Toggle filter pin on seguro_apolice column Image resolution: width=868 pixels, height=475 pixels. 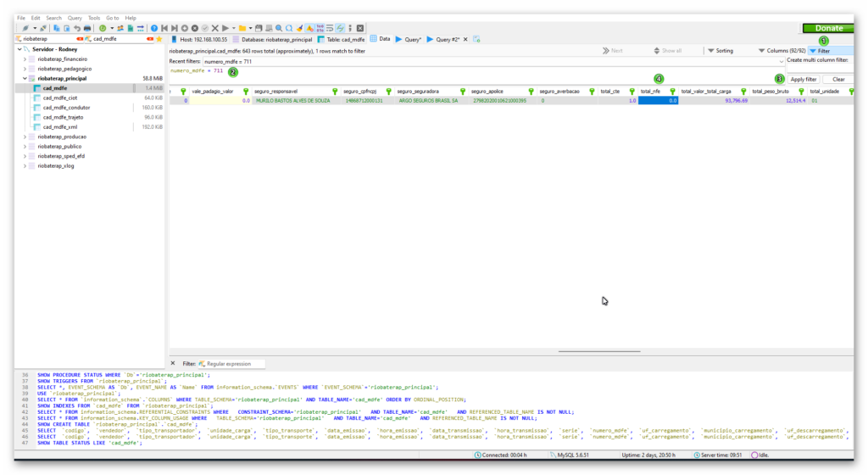click(531, 92)
